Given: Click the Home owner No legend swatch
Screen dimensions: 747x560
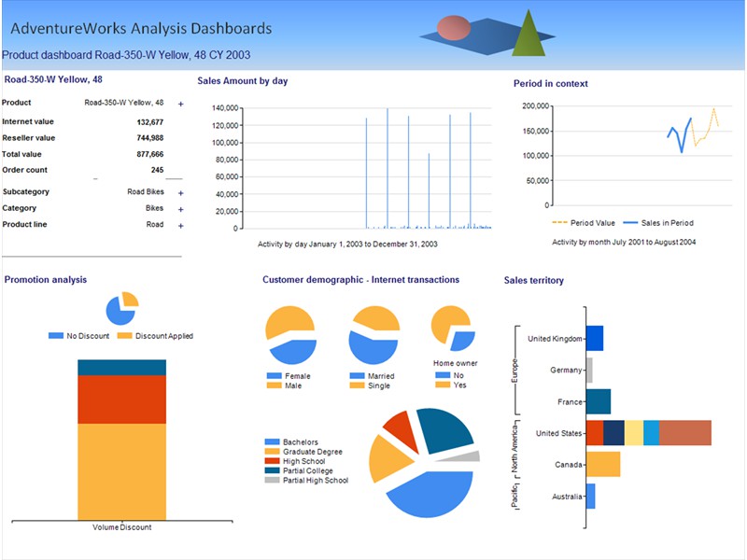Looking at the screenshot, I should (443, 375).
